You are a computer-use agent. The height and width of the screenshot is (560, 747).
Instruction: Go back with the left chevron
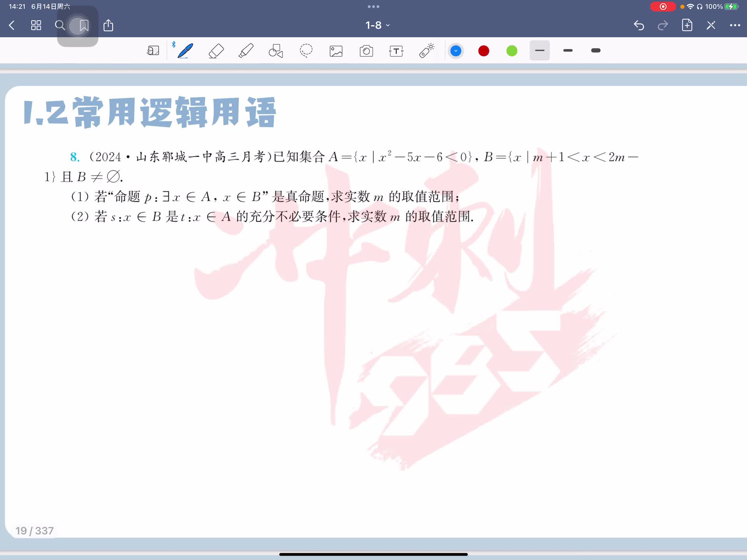[x=12, y=26]
